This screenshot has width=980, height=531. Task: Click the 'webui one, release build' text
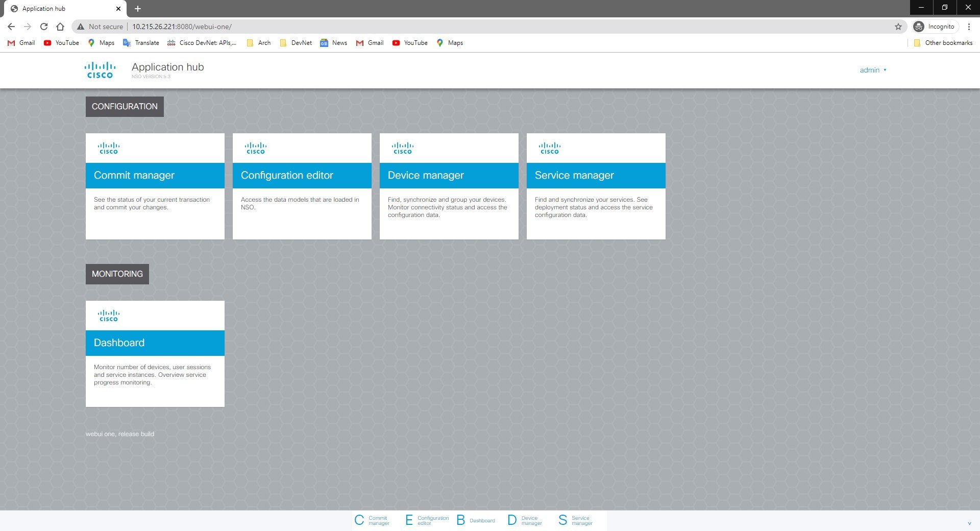click(120, 434)
